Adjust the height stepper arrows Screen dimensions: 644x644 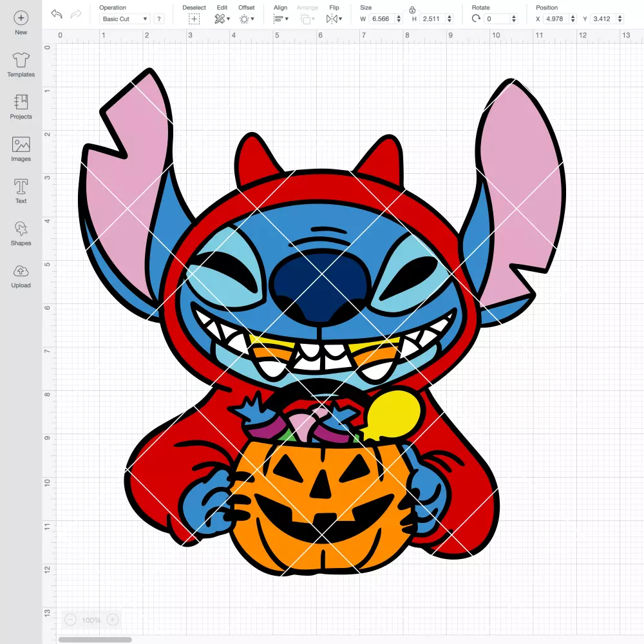[450, 19]
